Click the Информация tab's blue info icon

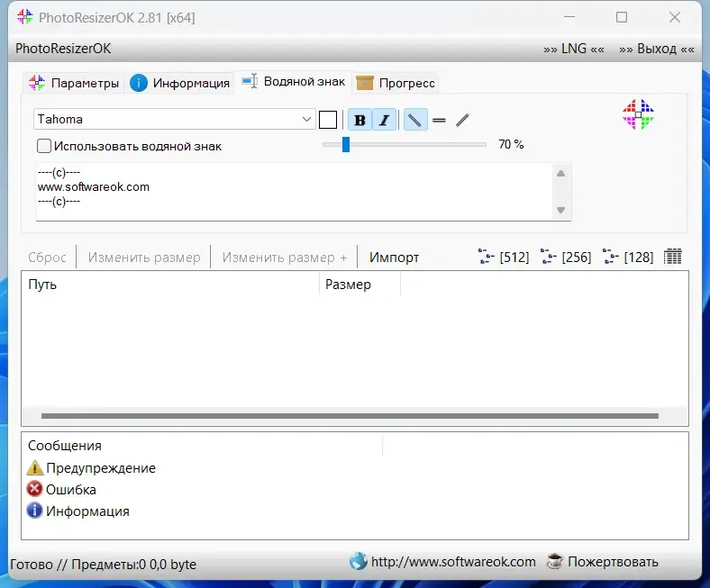click(x=139, y=83)
